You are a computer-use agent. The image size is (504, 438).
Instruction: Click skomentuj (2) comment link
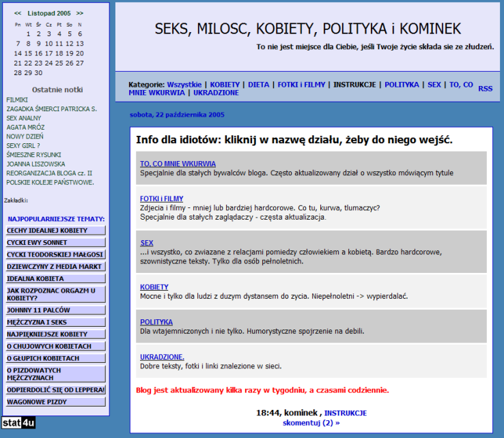coord(311,423)
